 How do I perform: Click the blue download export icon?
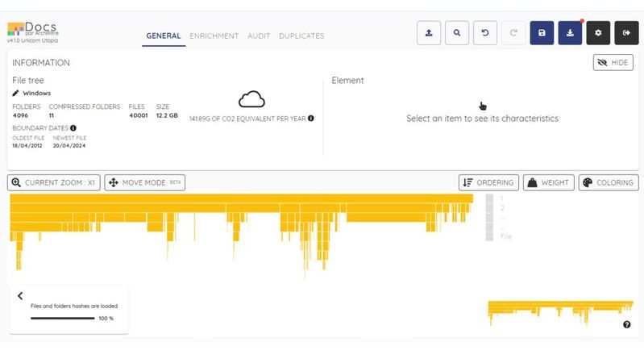coord(570,33)
